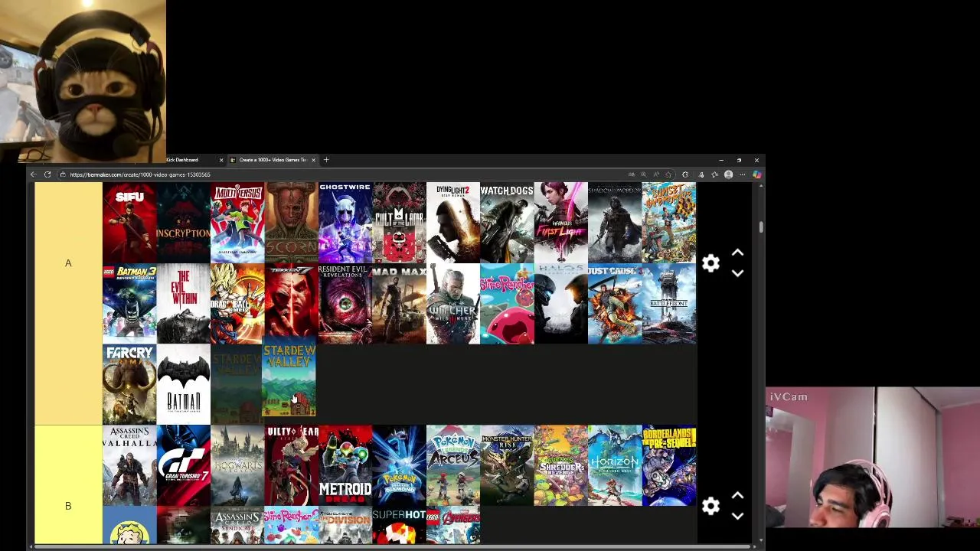The image size is (980, 551).
Task: Activate the read aloud icon in address bar
Action: pos(656,174)
